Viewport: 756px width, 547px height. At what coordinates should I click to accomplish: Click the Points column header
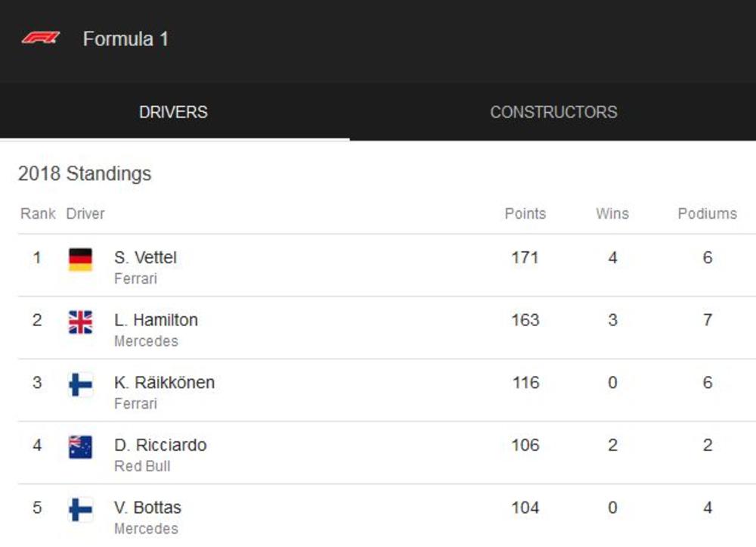(525, 213)
